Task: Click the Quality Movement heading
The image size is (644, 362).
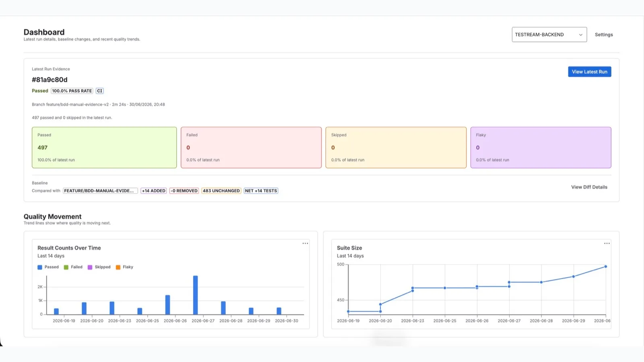Action: 52,217
